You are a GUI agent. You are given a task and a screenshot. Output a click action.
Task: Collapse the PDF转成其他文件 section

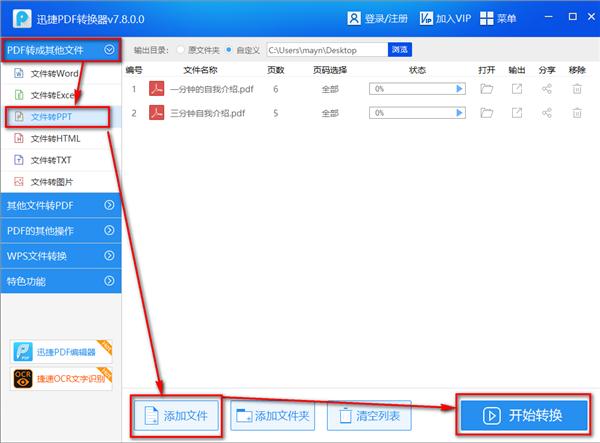[x=109, y=49]
